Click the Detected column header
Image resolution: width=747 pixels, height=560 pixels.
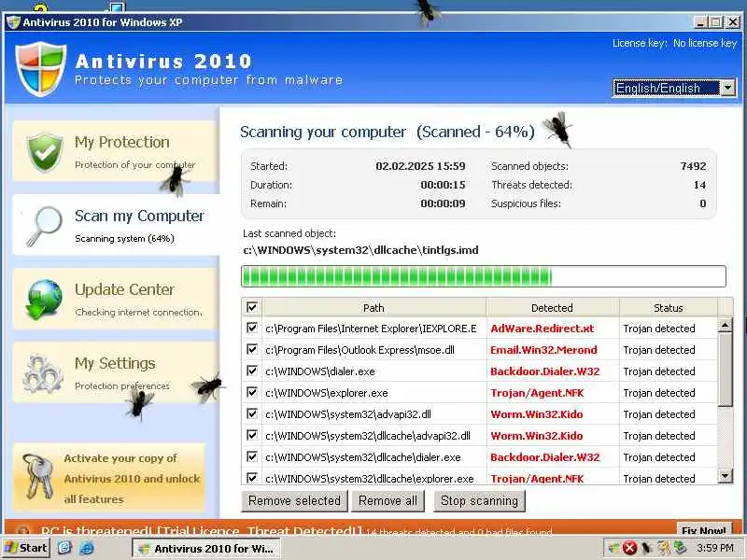click(x=553, y=308)
